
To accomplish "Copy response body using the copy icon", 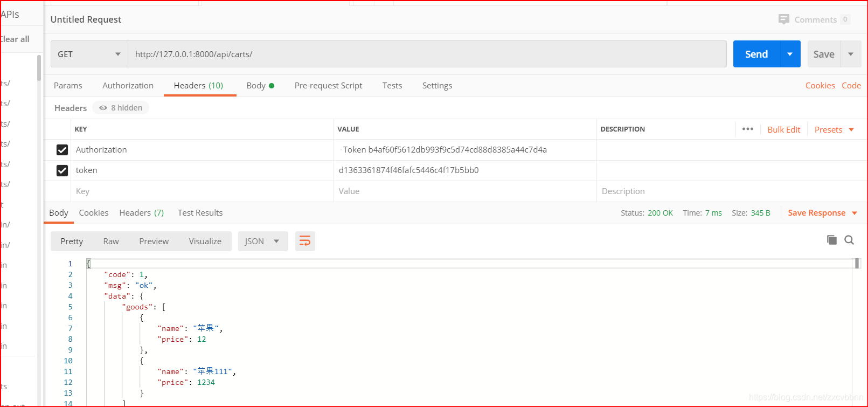I will click(832, 240).
